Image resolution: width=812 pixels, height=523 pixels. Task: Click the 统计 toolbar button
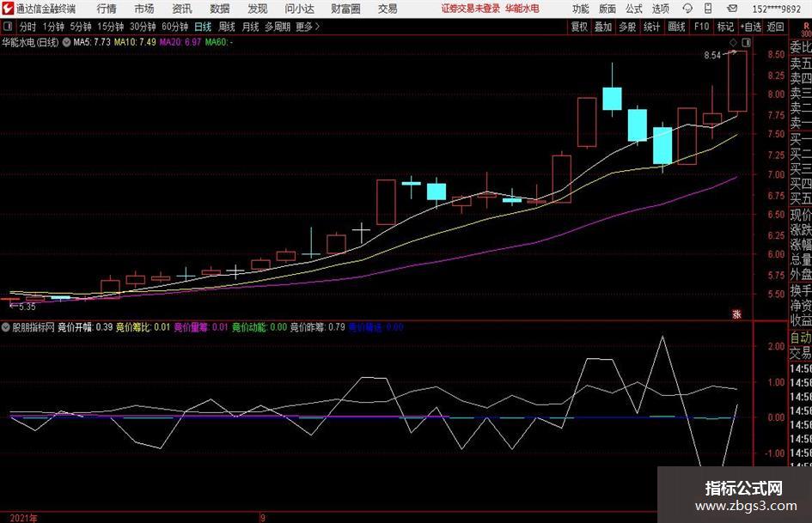pos(651,27)
